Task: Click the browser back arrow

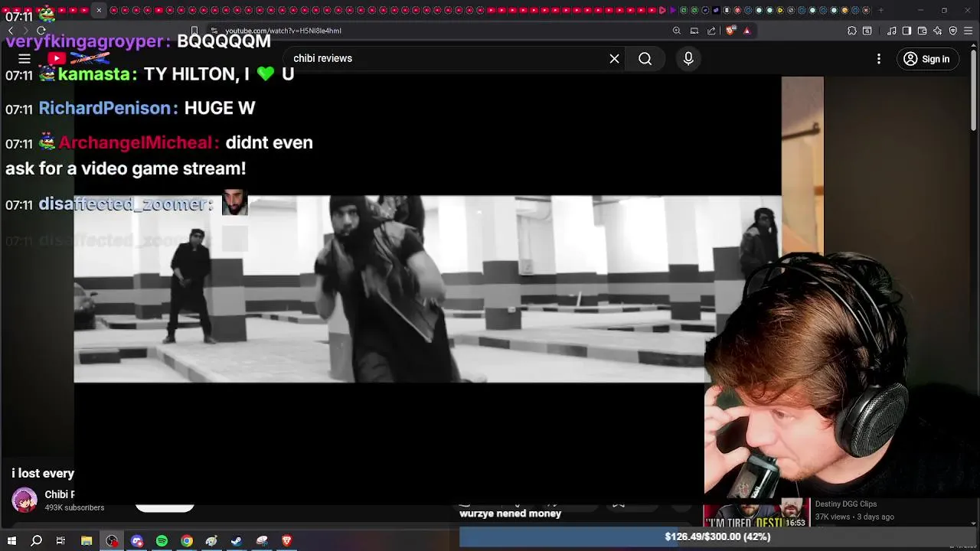Action: click(11, 31)
